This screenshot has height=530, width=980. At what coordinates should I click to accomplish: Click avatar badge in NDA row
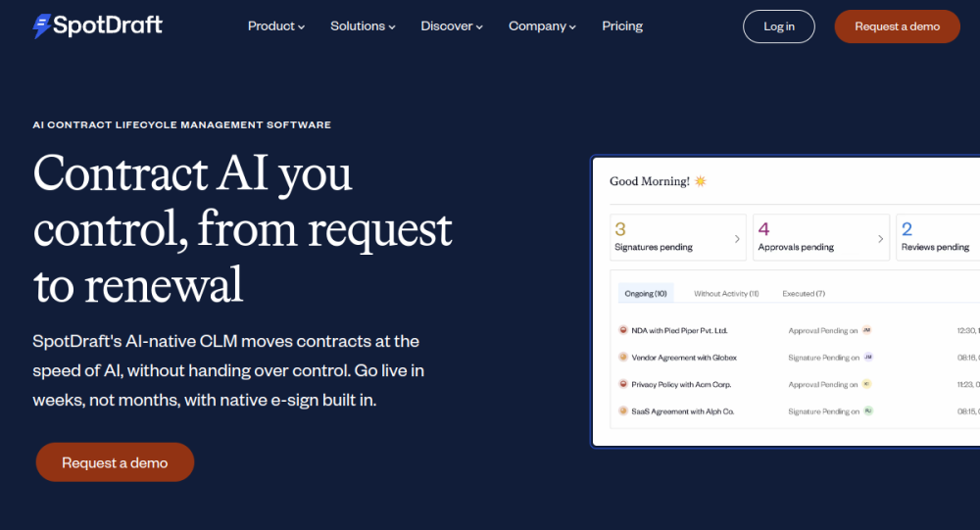[x=867, y=330]
